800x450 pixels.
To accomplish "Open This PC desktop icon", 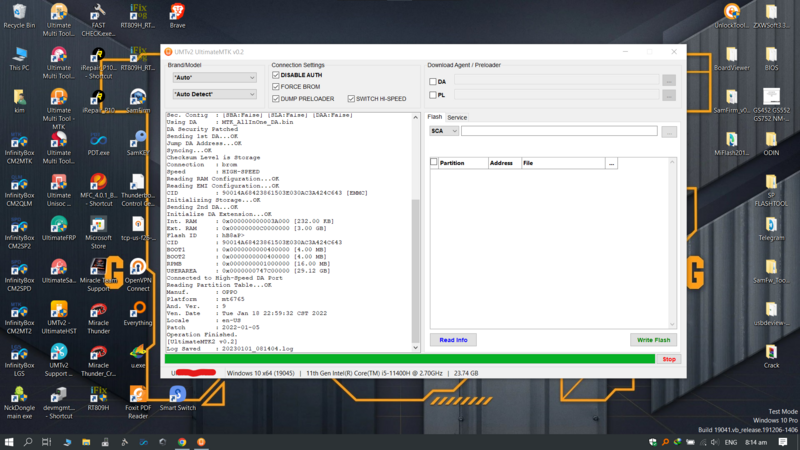I will click(19, 59).
